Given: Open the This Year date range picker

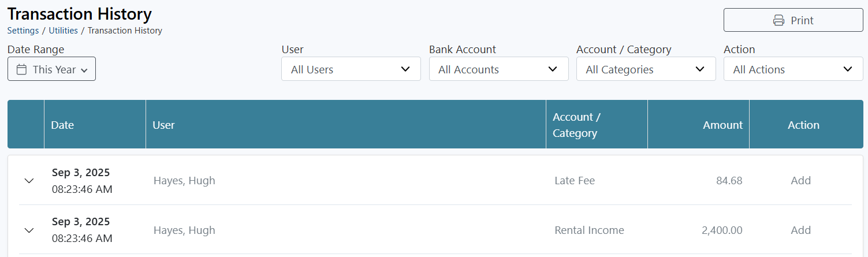Looking at the screenshot, I should pyautogui.click(x=51, y=69).
